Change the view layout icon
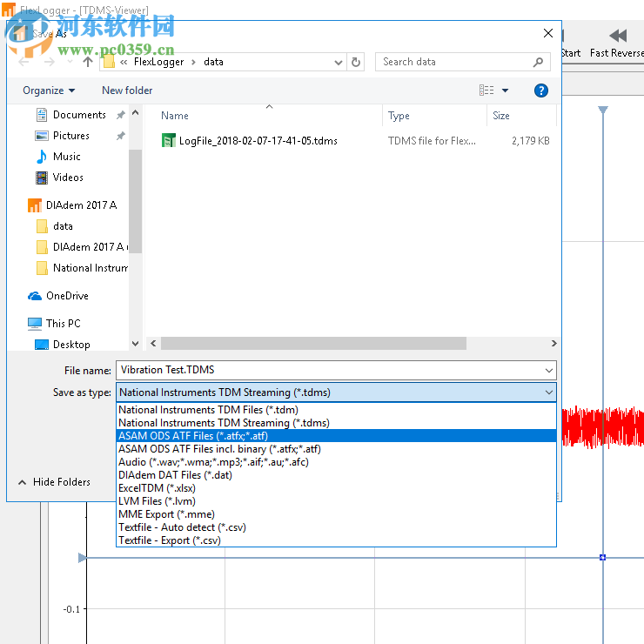 click(x=486, y=90)
